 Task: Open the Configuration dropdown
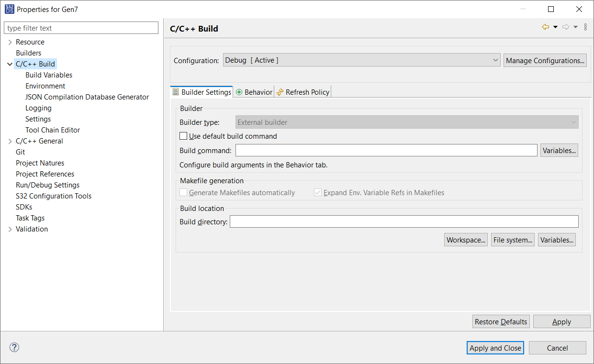tap(361, 60)
